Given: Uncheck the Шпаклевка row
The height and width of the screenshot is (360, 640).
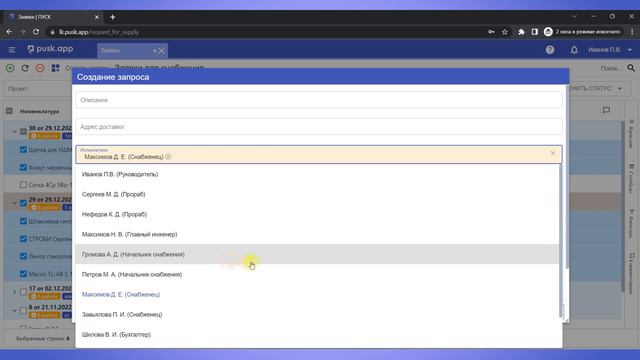Looking at the screenshot, I should [x=23, y=221].
